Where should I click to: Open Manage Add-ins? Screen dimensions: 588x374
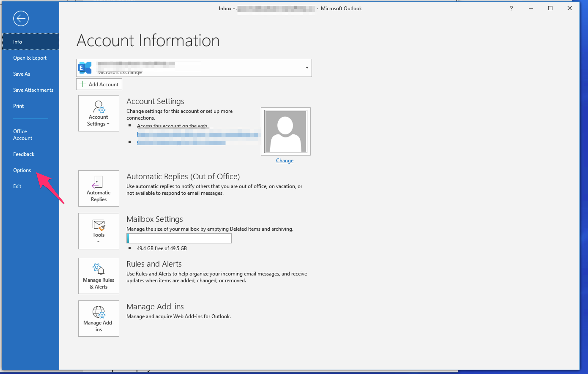(x=98, y=318)
